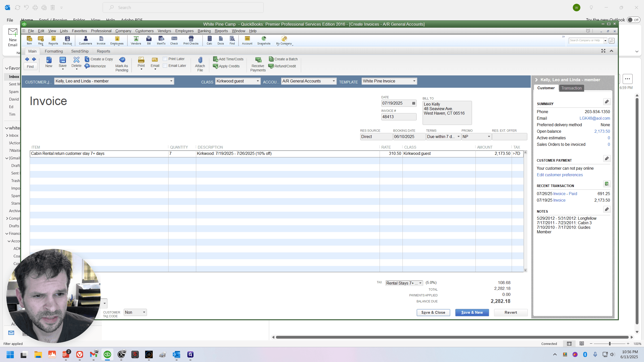Go to next invoice with right arrow
Screen dimensions: 644x362
click(34, 59)
